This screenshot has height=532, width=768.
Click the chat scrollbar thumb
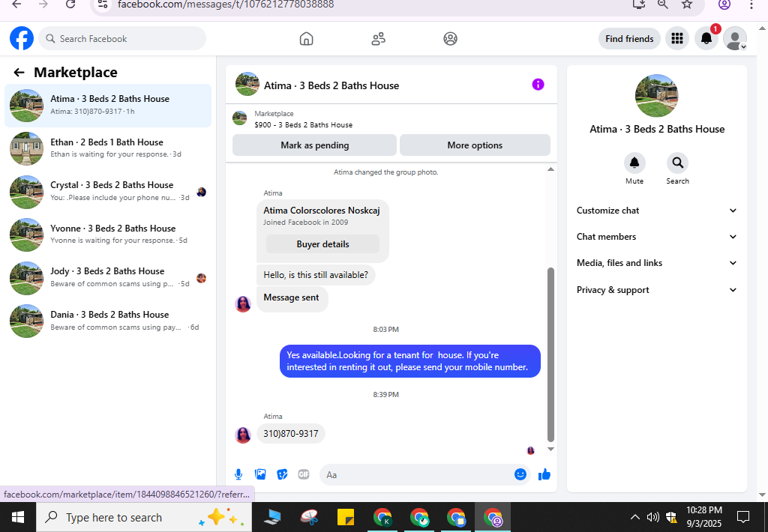click(550, 354)
